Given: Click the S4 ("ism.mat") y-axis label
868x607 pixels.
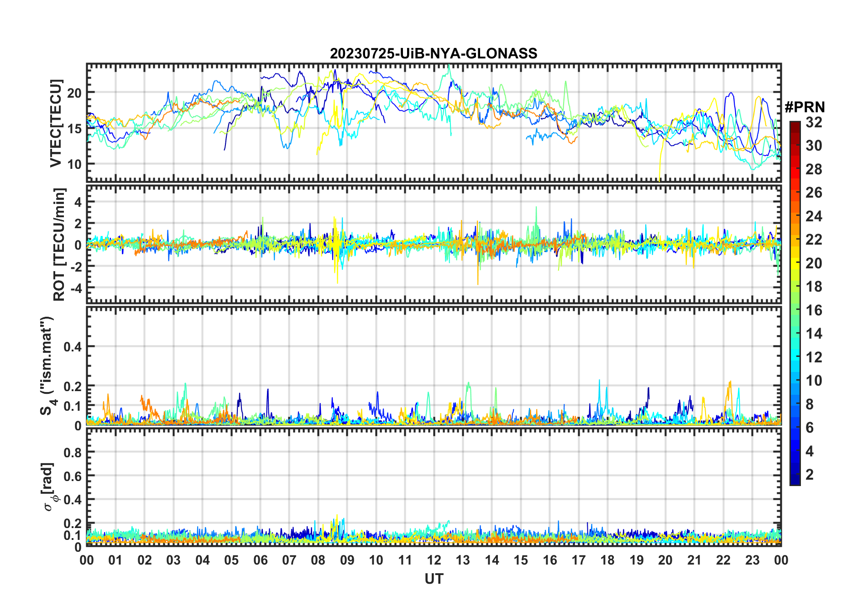Looking at the screenshot, I should [47, 366].
